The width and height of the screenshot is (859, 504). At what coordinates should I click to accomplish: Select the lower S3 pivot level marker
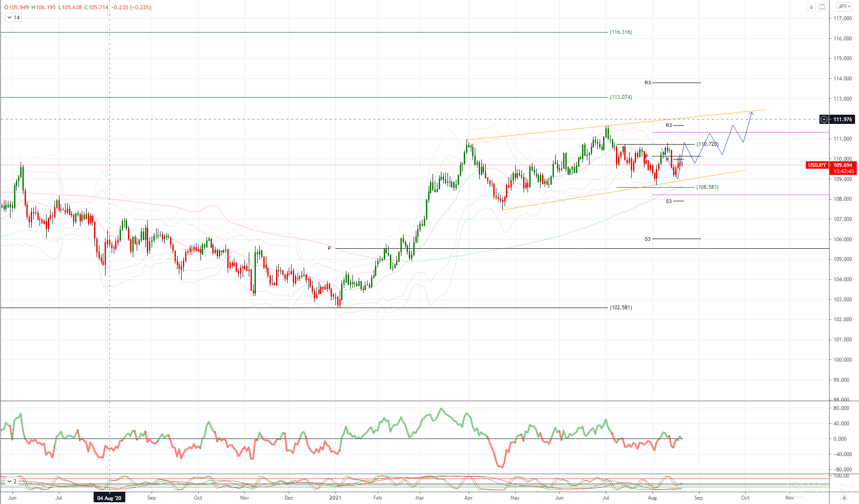[648, 239]
